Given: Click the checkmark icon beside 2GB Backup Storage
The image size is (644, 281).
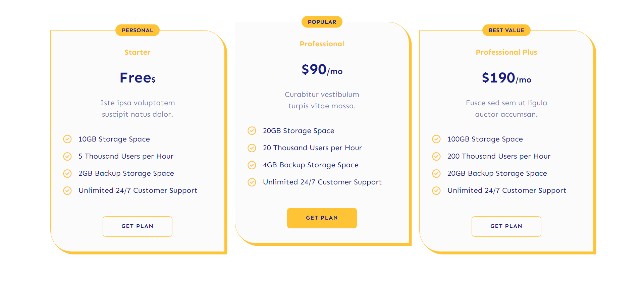Looking at the screenshot, I should (67, 173).
